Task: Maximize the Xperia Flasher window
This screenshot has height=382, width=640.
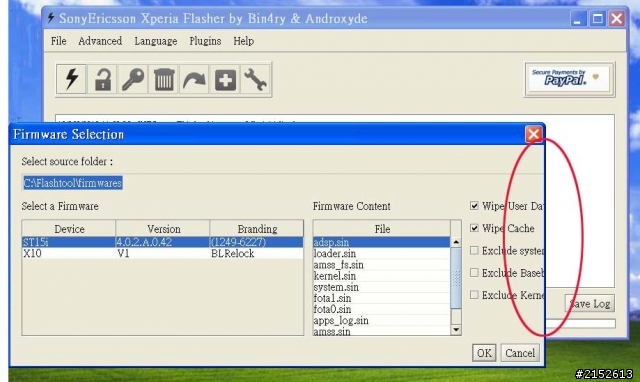Action: [598, 19]
